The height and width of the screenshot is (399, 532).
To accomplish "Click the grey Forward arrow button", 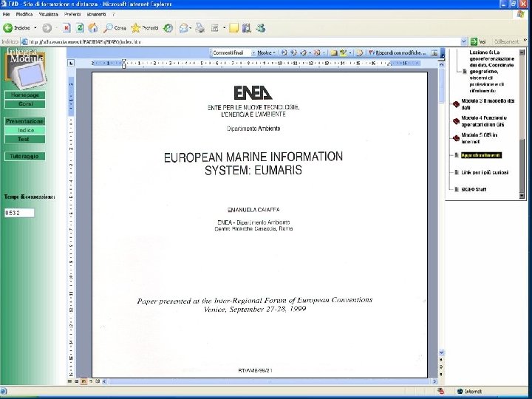I will tap(47, 28).
